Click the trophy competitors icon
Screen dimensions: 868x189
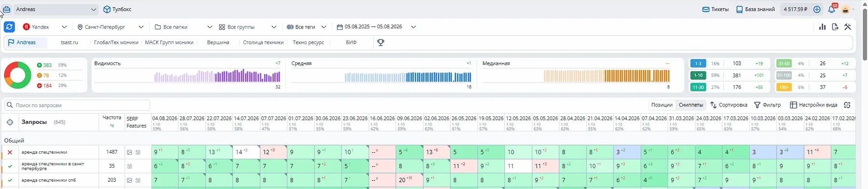(380, 43)
